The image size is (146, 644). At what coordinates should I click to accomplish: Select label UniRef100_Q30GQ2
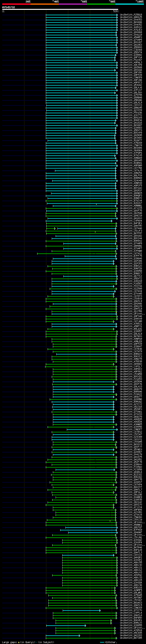131,540
